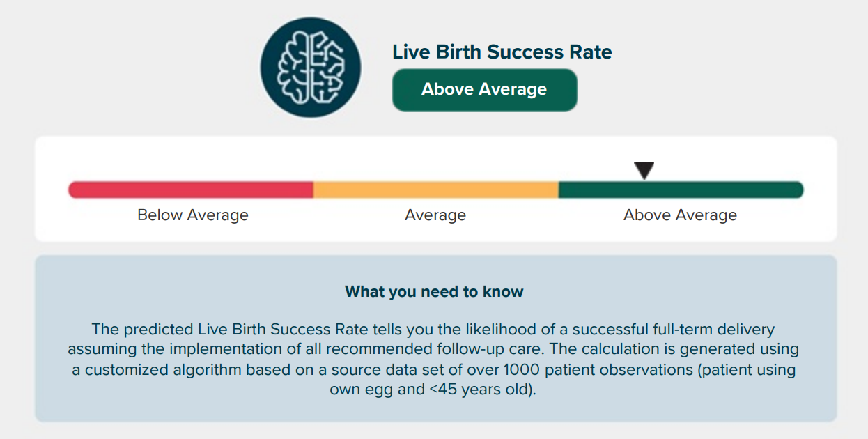Screen dimensions: 868x439
Task: Click the brain icon circle
Action: [311, 68]
